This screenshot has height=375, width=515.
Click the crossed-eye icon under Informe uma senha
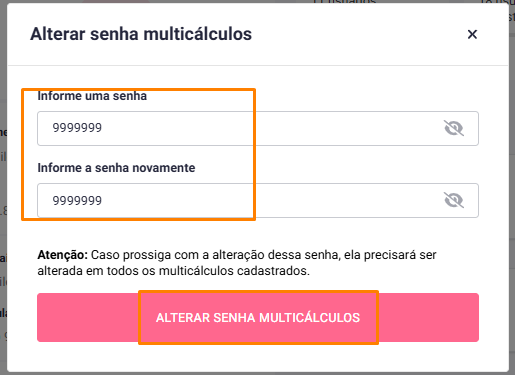coord(454,128)
